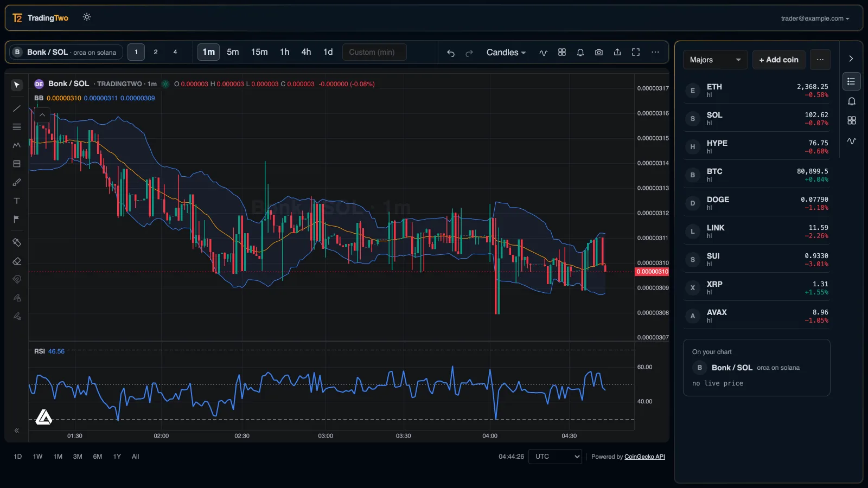
Task: Select the cursor pointer tool
Action: [17, 85]
